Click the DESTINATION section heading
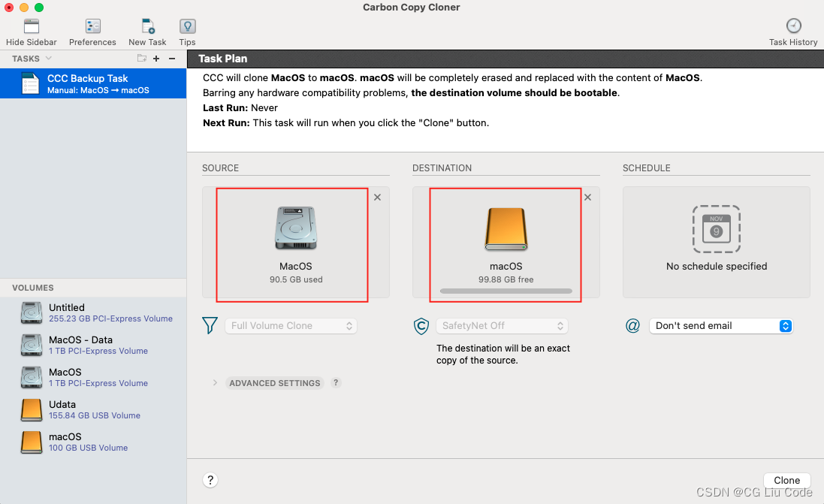Viewport: 824px width, 504px height. (x=442, y=168)
